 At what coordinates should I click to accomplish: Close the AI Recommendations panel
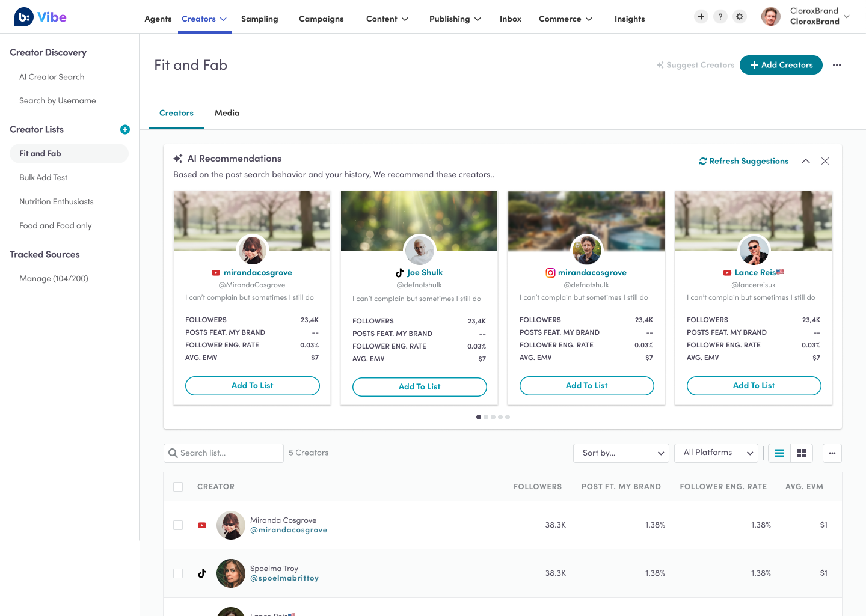825,161
